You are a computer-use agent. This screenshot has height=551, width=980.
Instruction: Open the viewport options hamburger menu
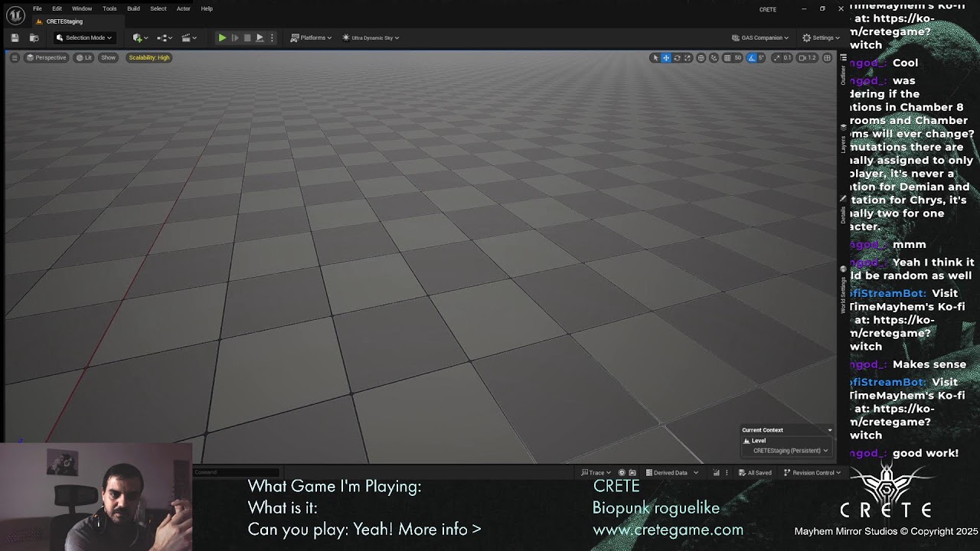14,57
